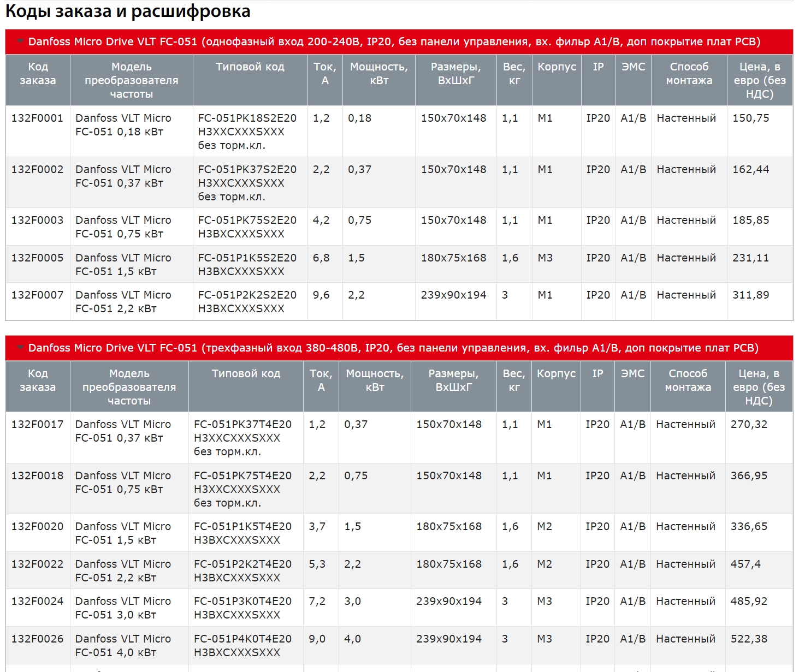
Task: Click the current value 3,7
Action: click(317, 526)
